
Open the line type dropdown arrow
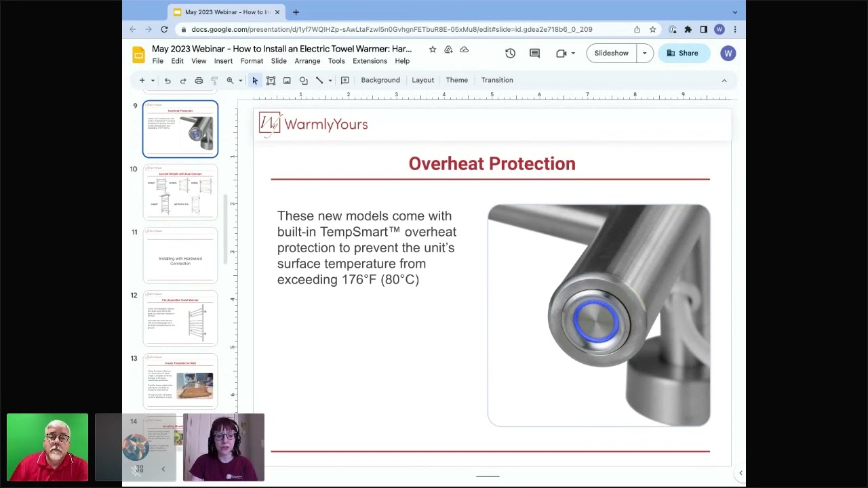coord(330,80)
